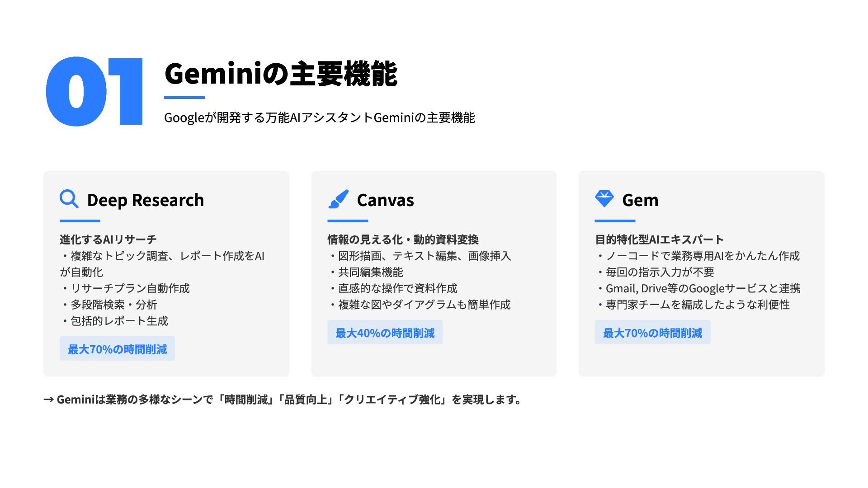The image size is (868, 488).
Task: Select the Deep Research heading
Action: click(x=145, y=200)
